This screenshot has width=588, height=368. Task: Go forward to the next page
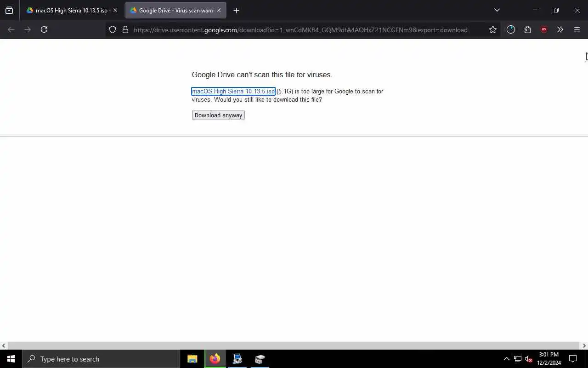coord(28,29)
